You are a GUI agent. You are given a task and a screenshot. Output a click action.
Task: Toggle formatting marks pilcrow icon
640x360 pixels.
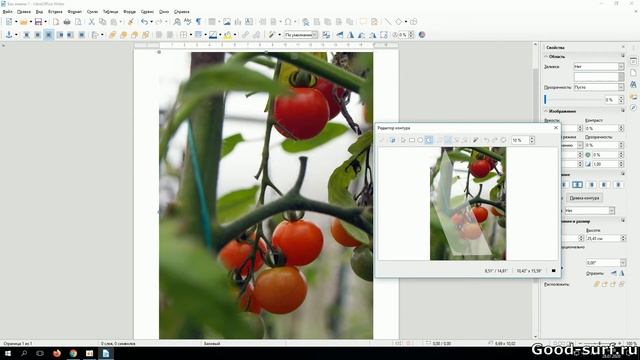coord(198,22)
